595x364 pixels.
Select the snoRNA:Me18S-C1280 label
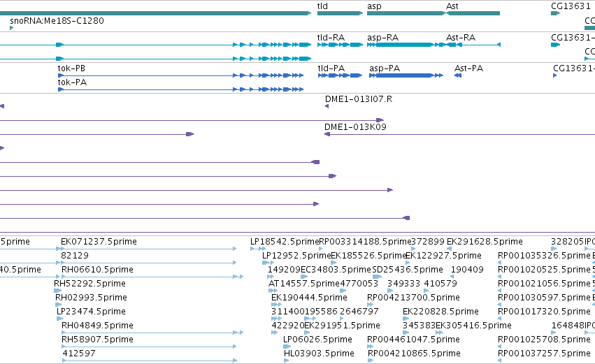(57, 20)
